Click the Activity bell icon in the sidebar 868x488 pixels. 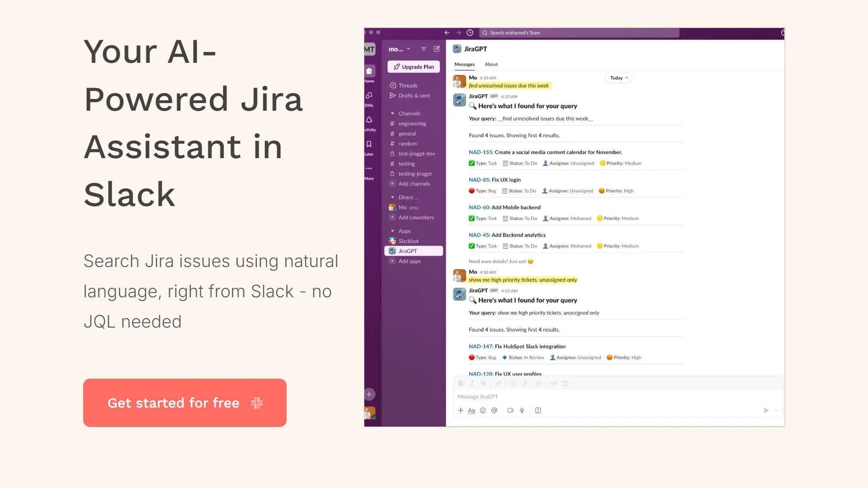(x=369, y=120)
